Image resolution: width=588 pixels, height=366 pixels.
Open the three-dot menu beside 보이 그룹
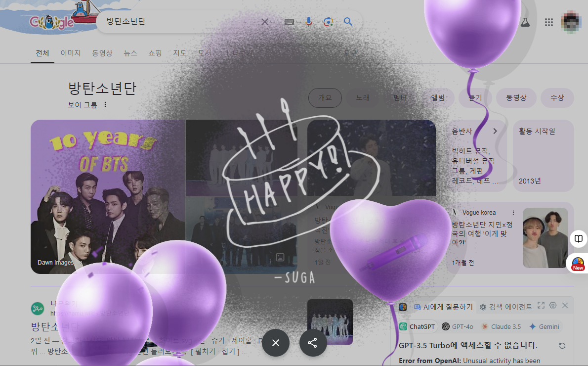coord(105,104)
